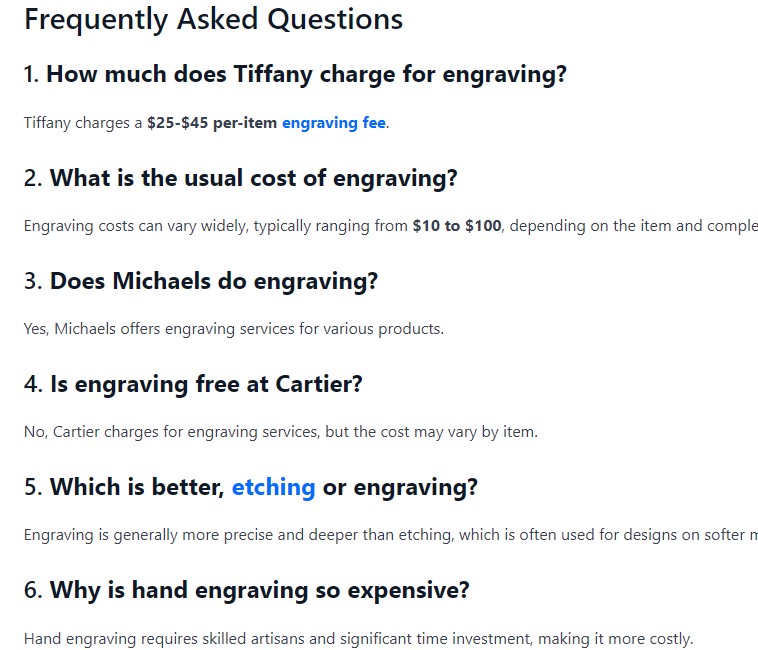Click the 'Why is hand engraving so expensive?' heading
Image resolution: width=758 pixels, height=650 pixels.
click(247, 591)
